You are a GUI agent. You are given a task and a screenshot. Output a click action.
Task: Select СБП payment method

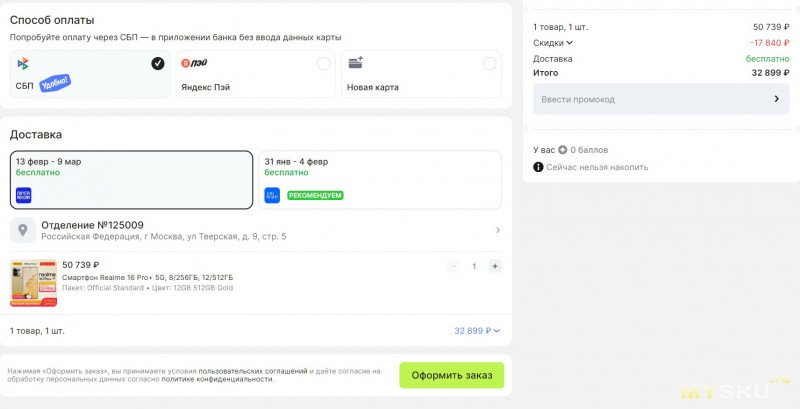90,74
